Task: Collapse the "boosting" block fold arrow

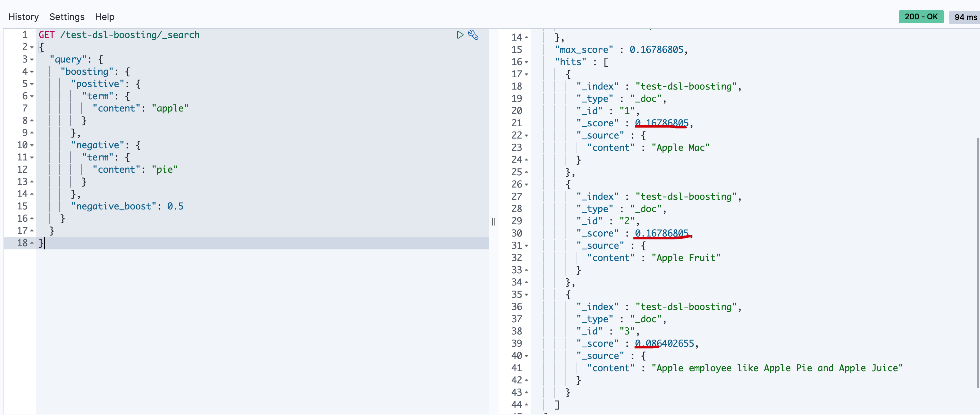Action: (x=32, y=72)
